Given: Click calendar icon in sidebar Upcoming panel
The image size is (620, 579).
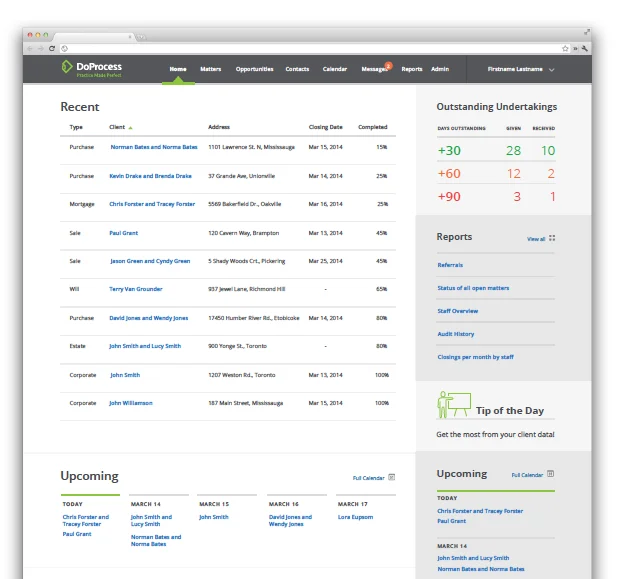Looking at the screenshot, I should click(550, 474).
